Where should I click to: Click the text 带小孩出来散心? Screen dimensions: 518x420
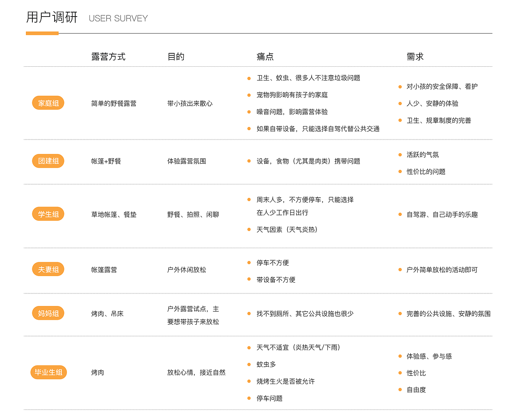[190, 103]
